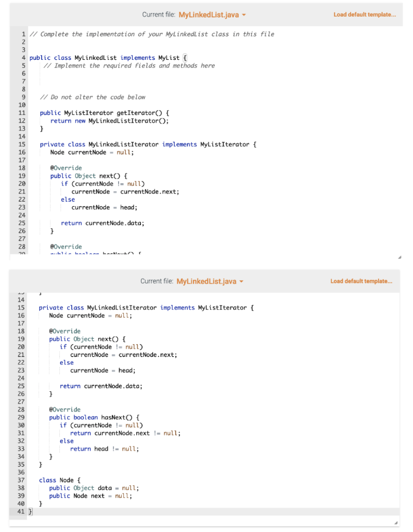Open the MyLinkedList.java file dropdown in the upper editor
The height and width of the screenshot is (532, 413).
click(x=212, y=15)
